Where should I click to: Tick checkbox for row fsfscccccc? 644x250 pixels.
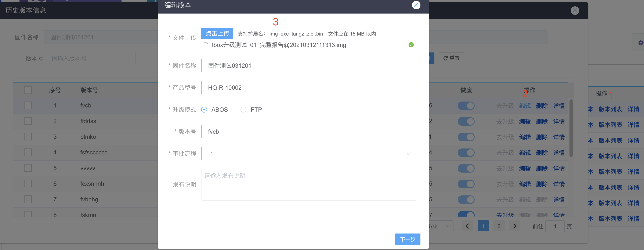(x=28, y=152)
